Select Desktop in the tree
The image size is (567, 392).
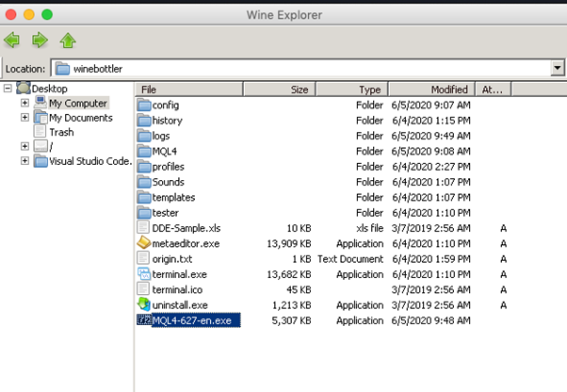(x=50, y=89)
